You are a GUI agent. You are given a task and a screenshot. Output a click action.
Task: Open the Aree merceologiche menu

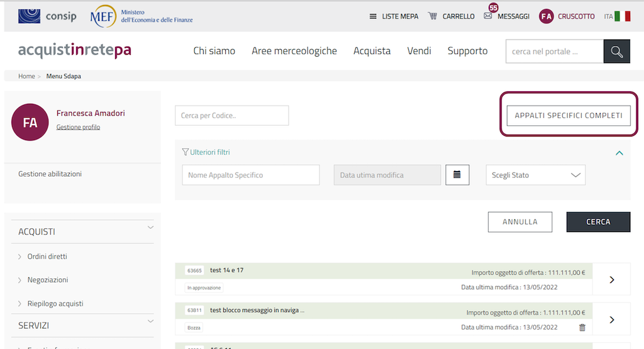tap(294, 51)
